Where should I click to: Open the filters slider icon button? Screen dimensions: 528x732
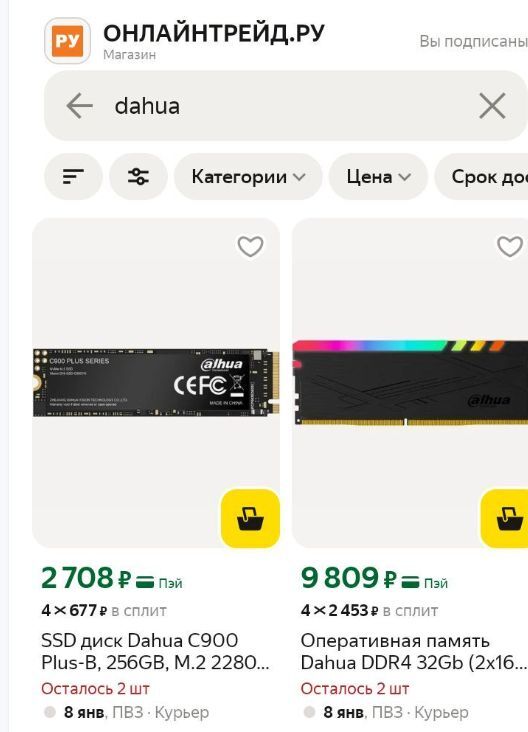138,177
